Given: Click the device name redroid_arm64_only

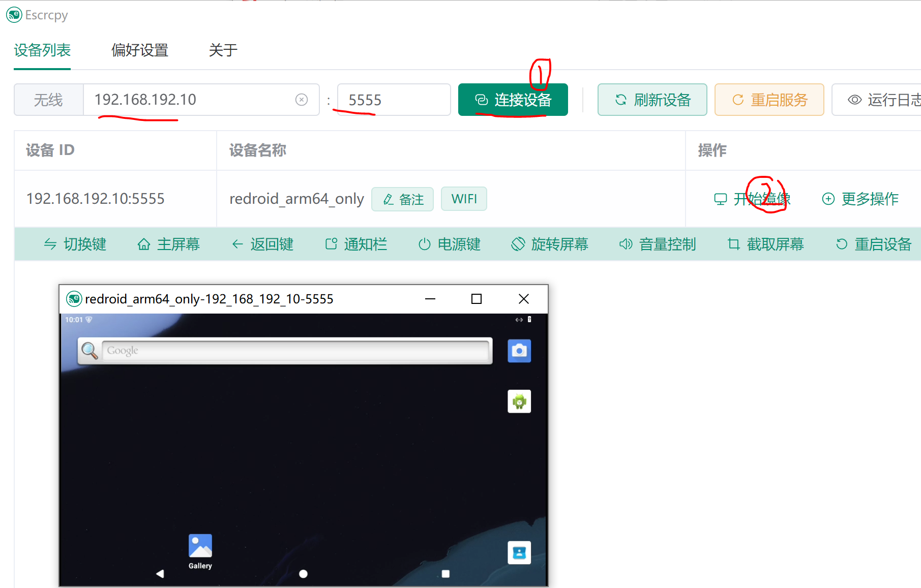Looking at the screenshot, I should pyautogui.click(x=296, y=199).
